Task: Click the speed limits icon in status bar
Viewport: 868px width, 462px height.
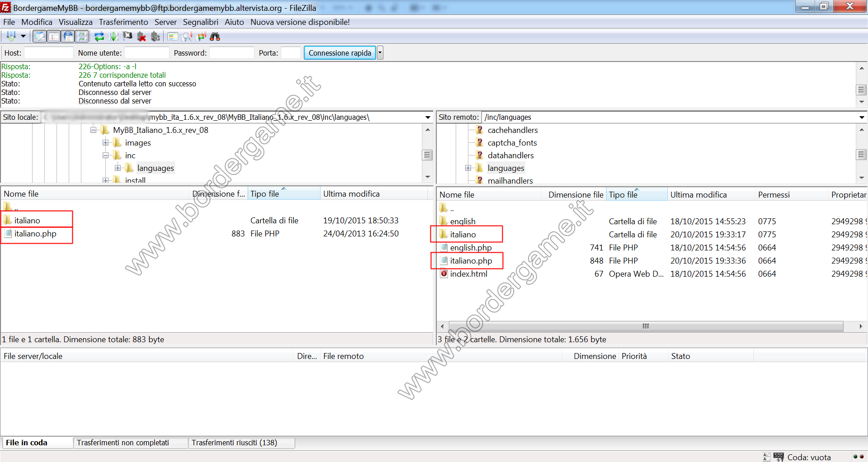Action: click(x=778, y=457)
